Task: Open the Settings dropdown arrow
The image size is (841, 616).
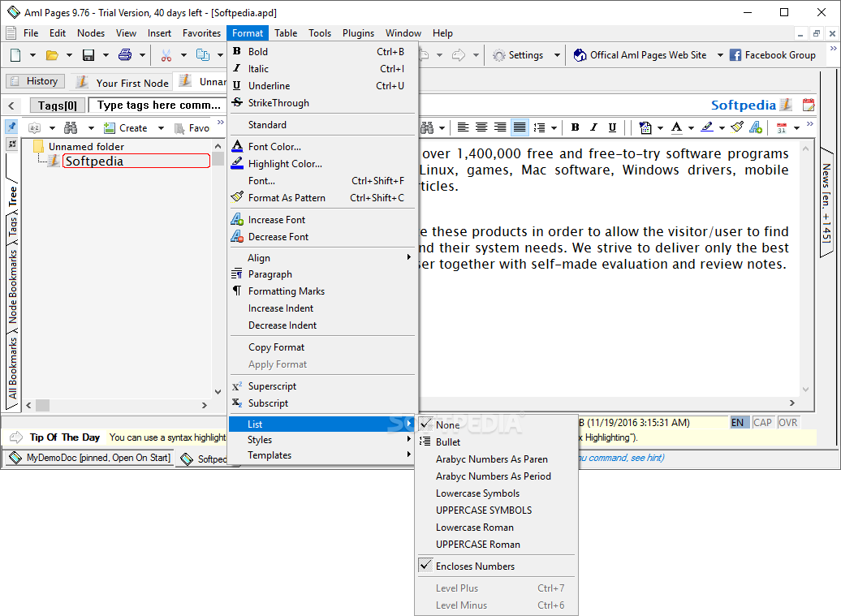Action: (557, 55)
